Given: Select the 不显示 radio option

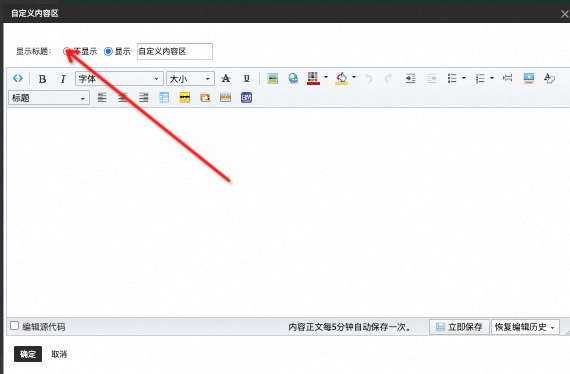Looking at the screenshot, I should (x=66, y=51).
